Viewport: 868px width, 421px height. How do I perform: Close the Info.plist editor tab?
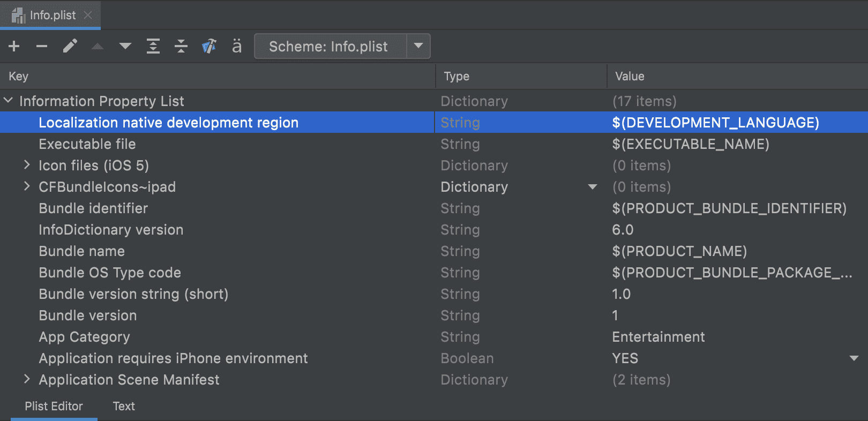point(88,15)
